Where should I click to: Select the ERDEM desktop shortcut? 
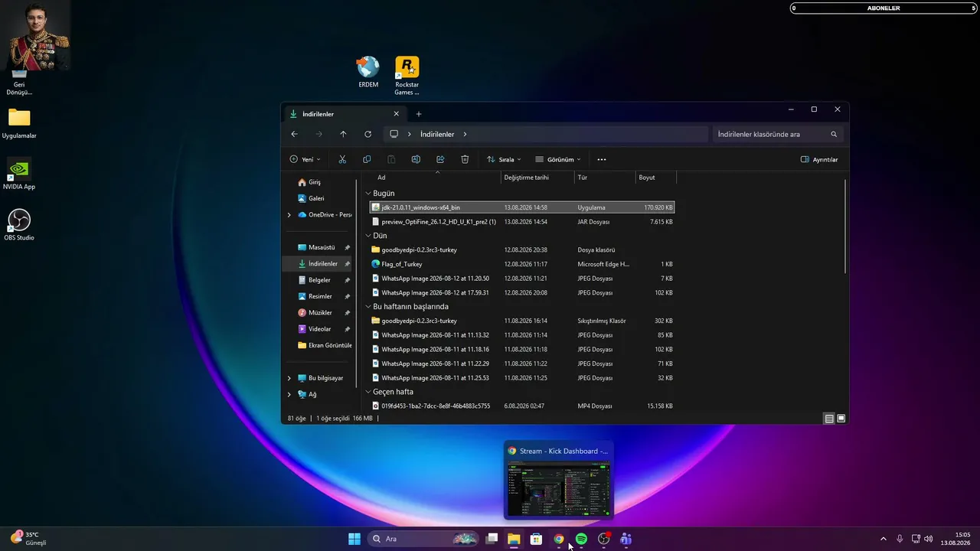coord(368,72)
